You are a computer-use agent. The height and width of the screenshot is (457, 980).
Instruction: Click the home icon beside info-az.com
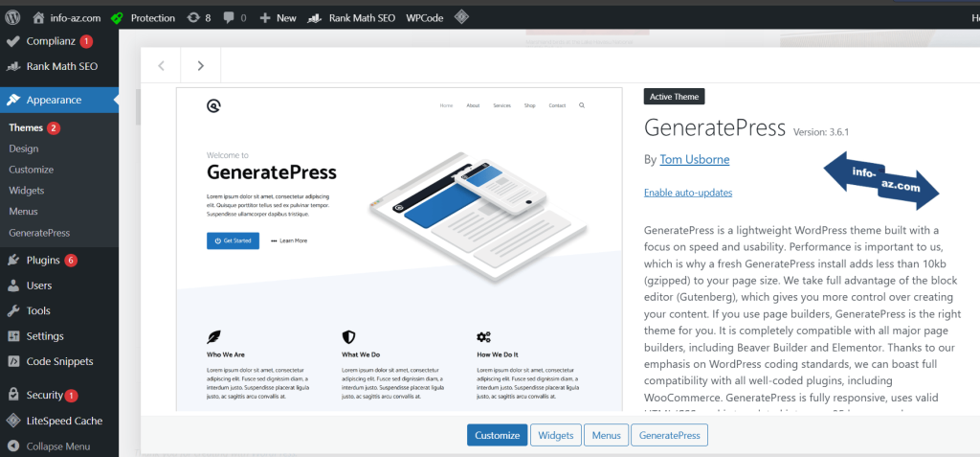coord(38,17)
